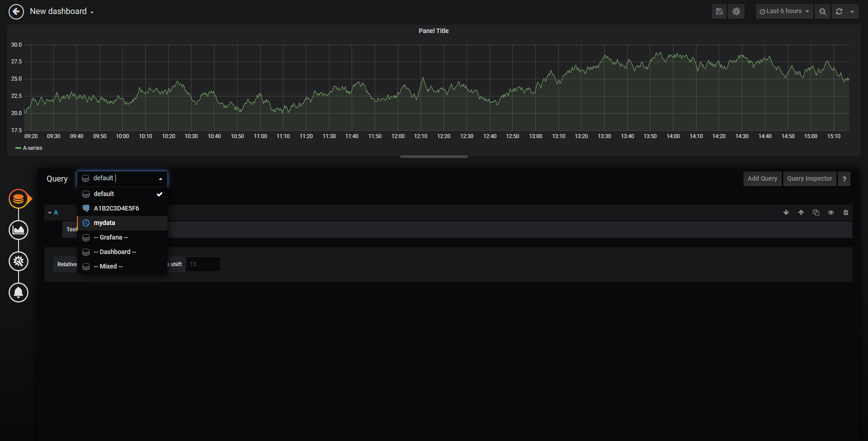Open the Query Inspector
The width and height of the screenshot is (868, 441).
(809, 178)
